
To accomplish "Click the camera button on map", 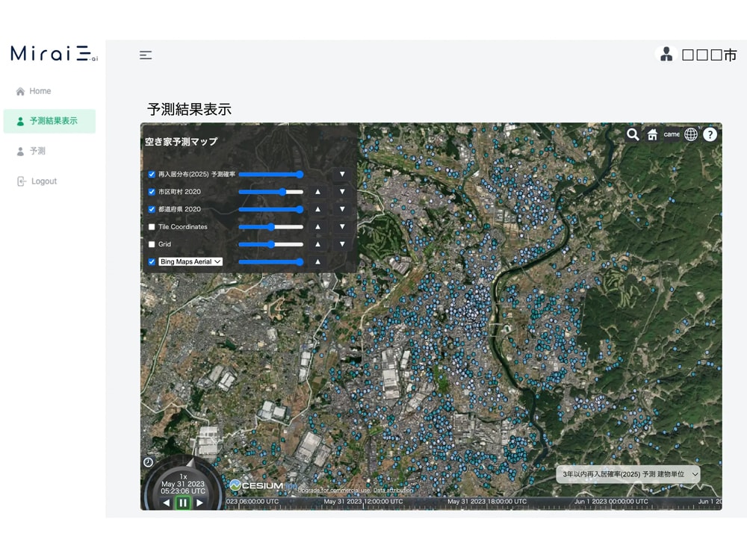I will pyautogui.click(x=672, y=134).
